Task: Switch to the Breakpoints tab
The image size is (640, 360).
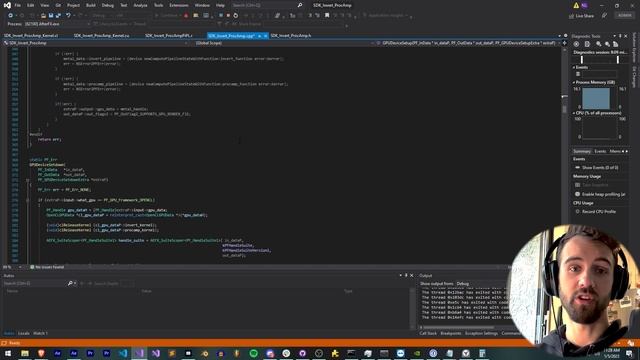Action: pyautogui.click(x=451, y=333)
